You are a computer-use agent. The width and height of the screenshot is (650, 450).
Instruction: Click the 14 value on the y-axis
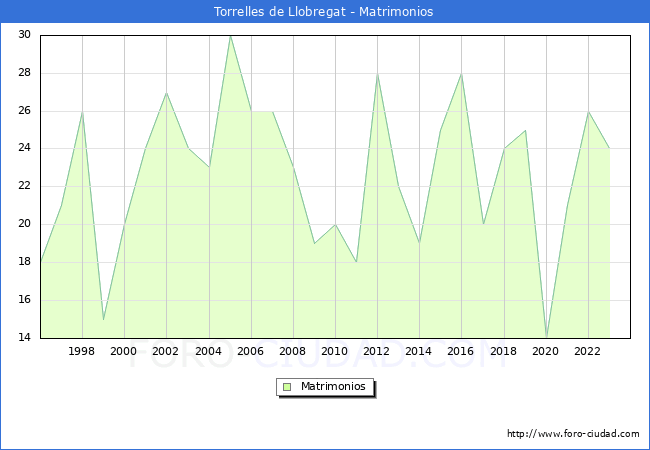[x=24, y=338]
